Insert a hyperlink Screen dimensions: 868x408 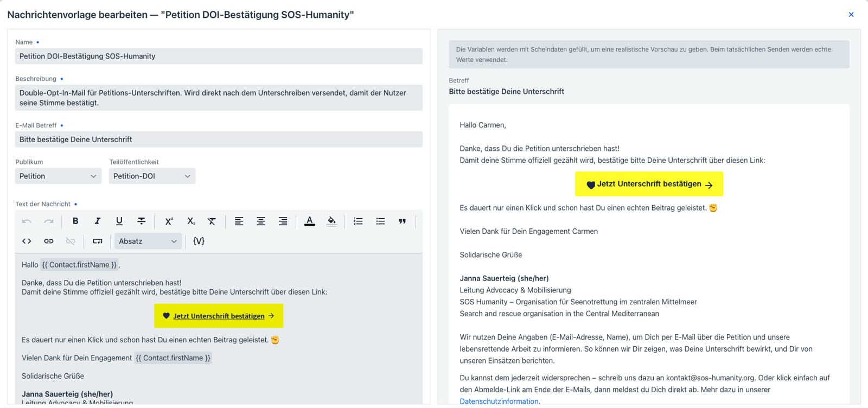coord(49,241)
